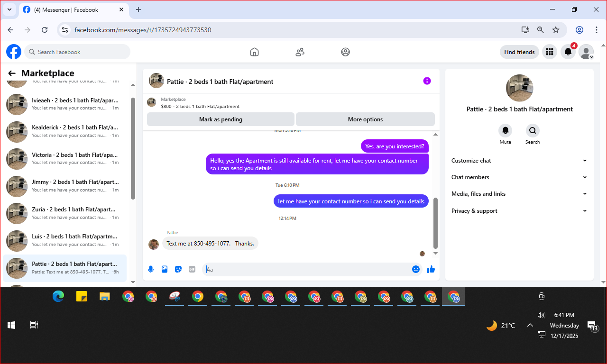Attach a file with the image icon
This screenshot has height=364, width=607.
pyautogui.click(x=165, y=269)
